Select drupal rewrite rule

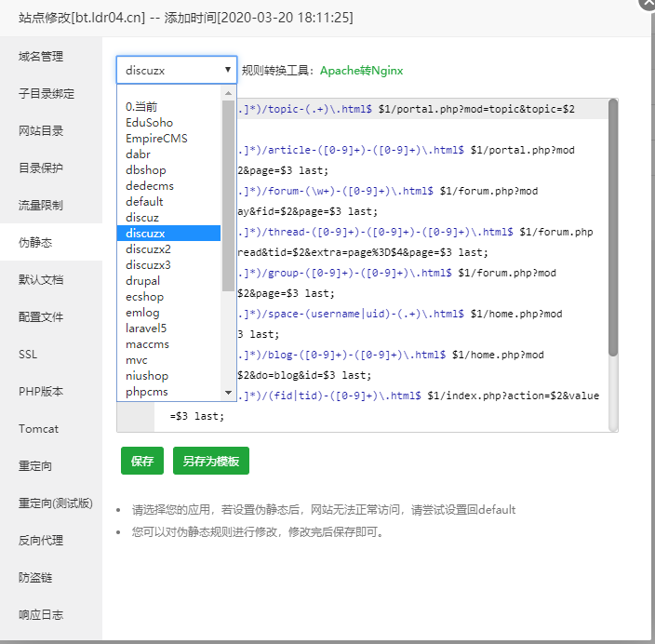pyautogui.click(x=143, y=281)
